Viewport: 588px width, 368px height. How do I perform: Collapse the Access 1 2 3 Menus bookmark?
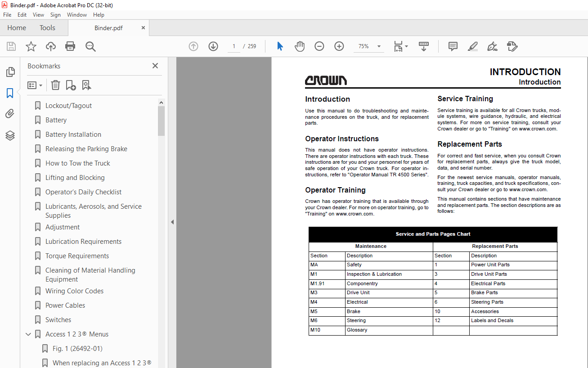pos(28,334)
